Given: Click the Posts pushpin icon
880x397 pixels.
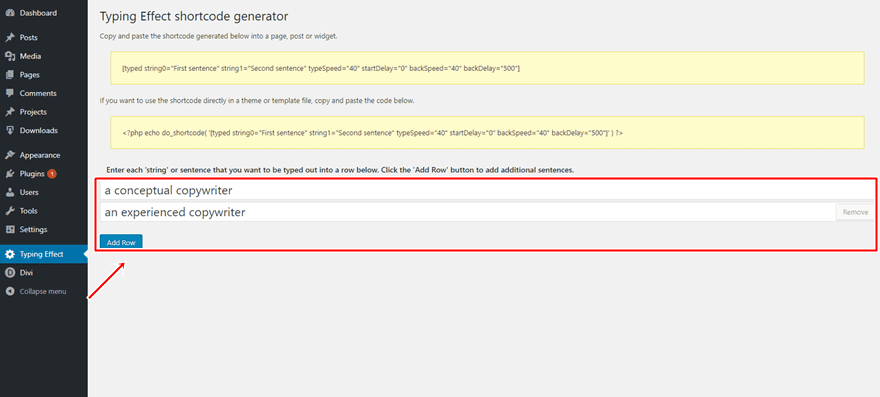Looking at the screenshot, I should [x=10, y=38].
